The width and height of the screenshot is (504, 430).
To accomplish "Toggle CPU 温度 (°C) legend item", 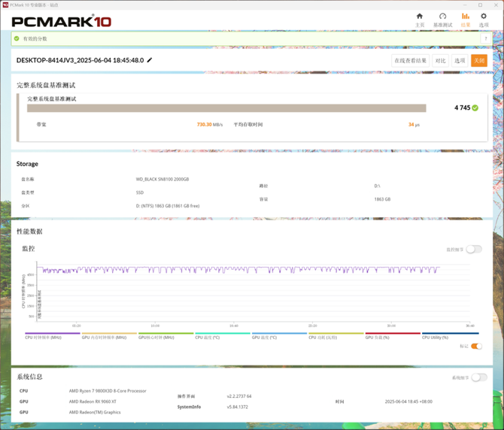I will pyautogui.click(x=223, y=336).
